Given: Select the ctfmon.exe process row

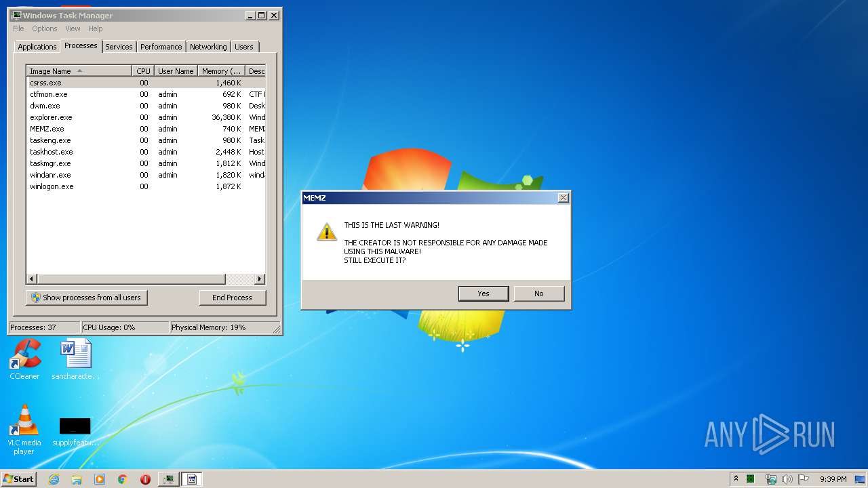Looking at the screenshot, I should click(146, 94).
